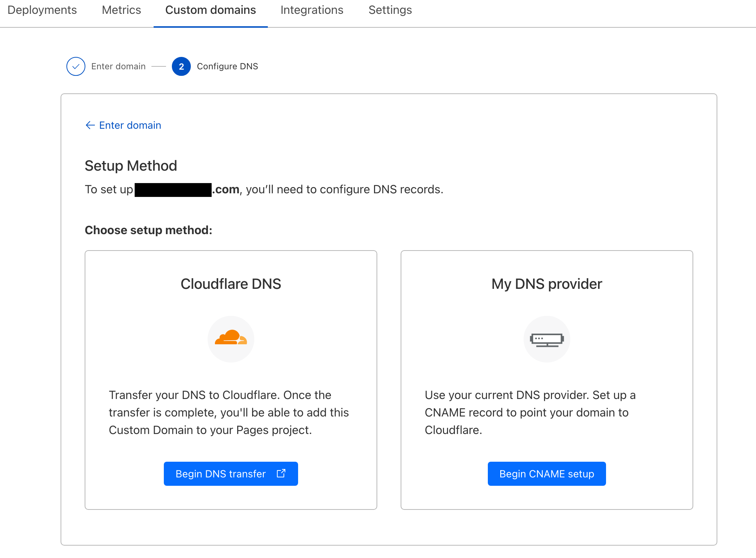Click external link icon on DNS transfer button
Screen dimensions: 756x558
click(x=281, y=473)
